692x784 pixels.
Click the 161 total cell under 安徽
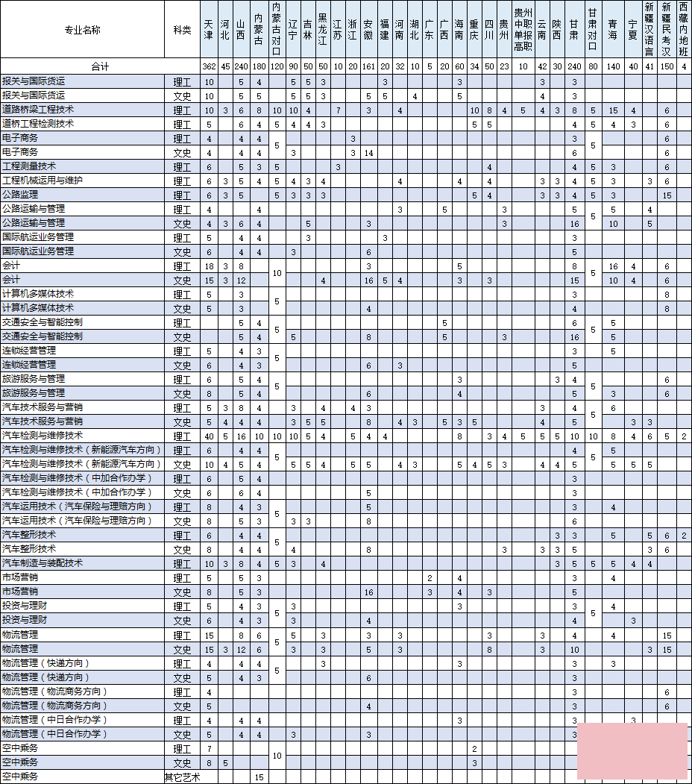click(x=368, y=66)
